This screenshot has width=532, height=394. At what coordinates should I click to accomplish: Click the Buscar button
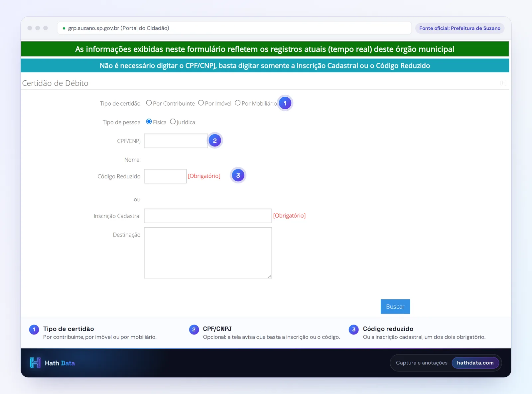395,307
